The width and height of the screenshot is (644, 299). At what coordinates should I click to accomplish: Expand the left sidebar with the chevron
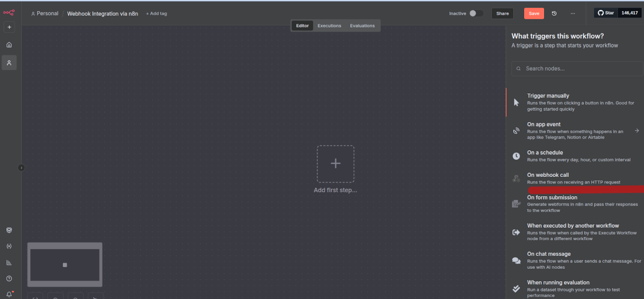pos(21,168)
